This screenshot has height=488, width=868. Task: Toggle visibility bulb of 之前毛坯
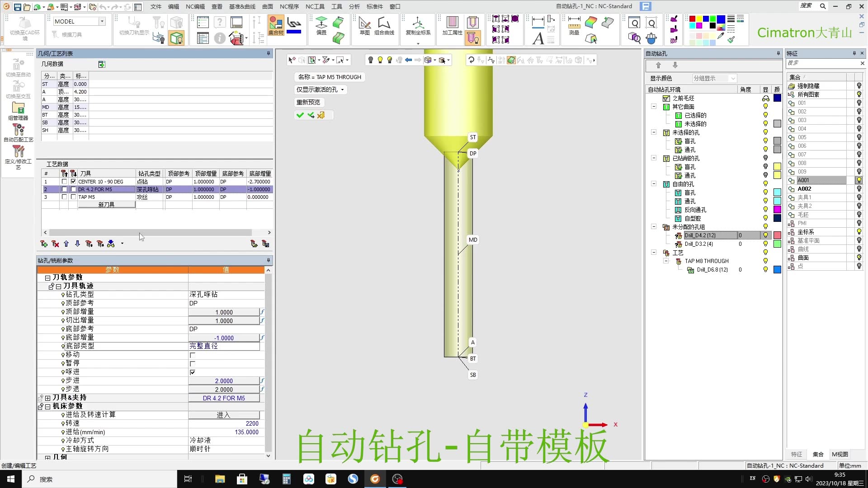tap(765, 98)
